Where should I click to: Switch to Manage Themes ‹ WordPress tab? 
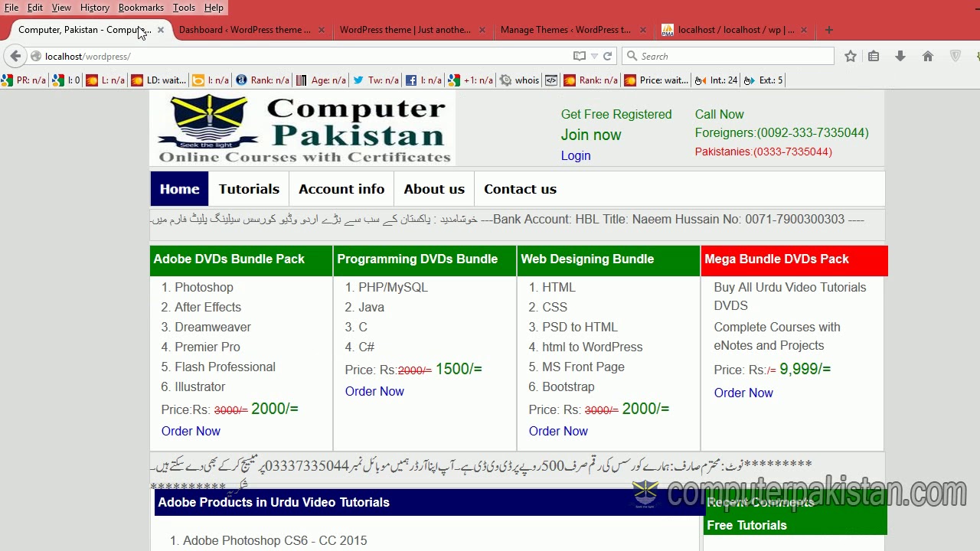coord(567,30)
